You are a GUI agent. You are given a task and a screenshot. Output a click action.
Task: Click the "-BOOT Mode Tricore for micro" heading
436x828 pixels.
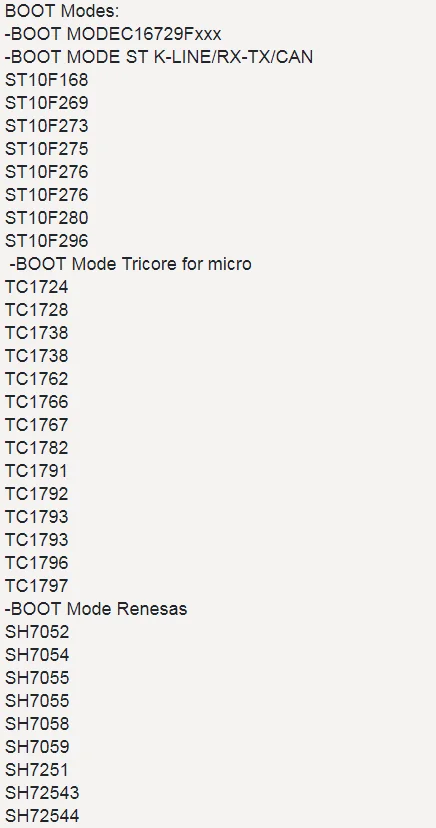click(x=130, y=264)
